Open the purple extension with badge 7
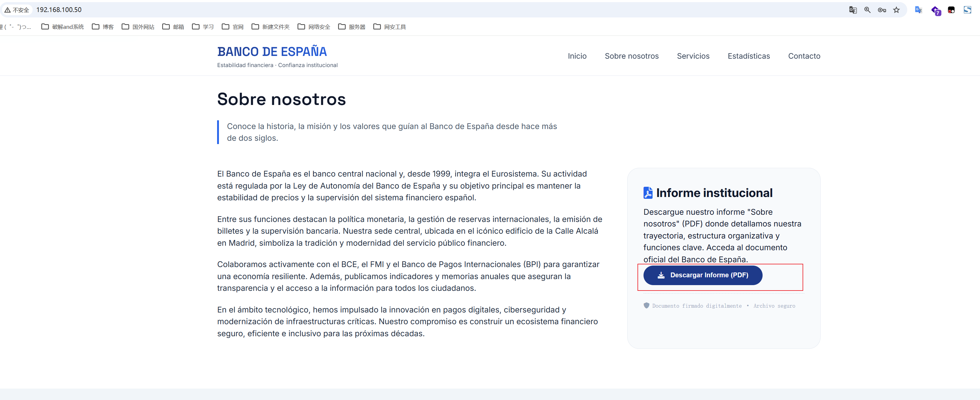 (936, 11)
